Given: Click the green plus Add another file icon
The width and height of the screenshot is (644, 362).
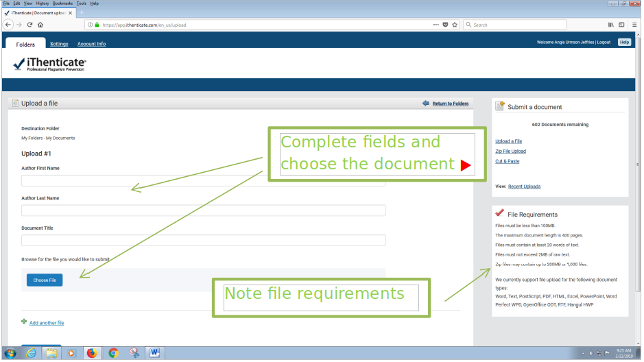Looking at the screenshot, I should tap(24, 322).
